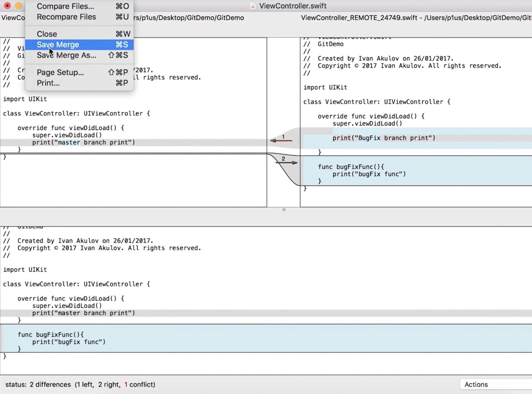Image resolution: width=532 pixels, height=394 pixels.
Task: Choose Save Merge menu item
Action: tap(79, 44)
